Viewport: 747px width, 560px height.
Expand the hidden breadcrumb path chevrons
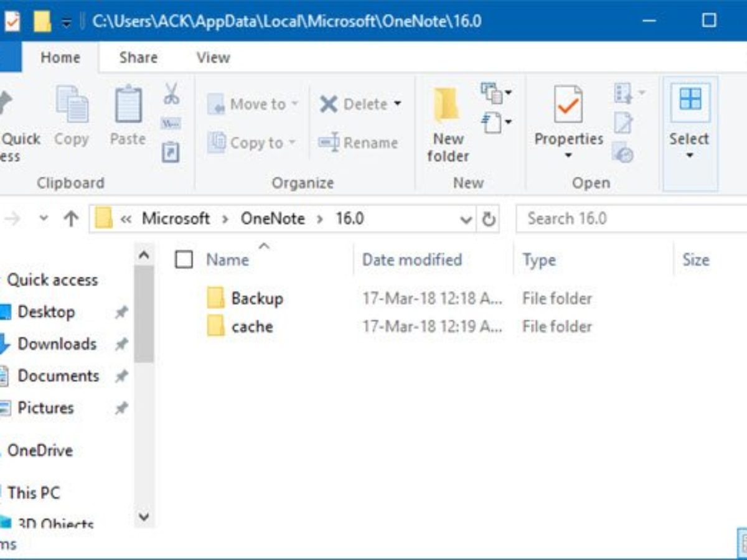[125, 218]
